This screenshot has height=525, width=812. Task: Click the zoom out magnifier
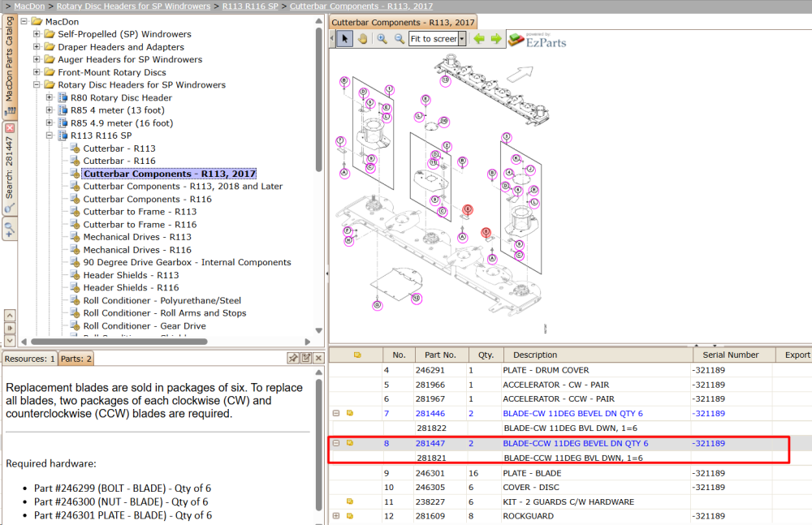pos(400,39)
